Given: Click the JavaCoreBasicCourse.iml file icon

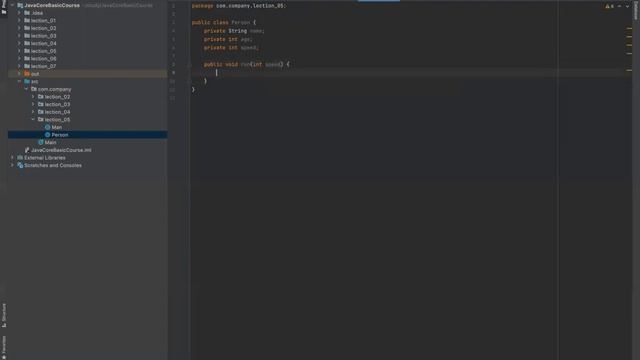Looking at the screenshot, I should pyautogui.click(x=27, y=150).
